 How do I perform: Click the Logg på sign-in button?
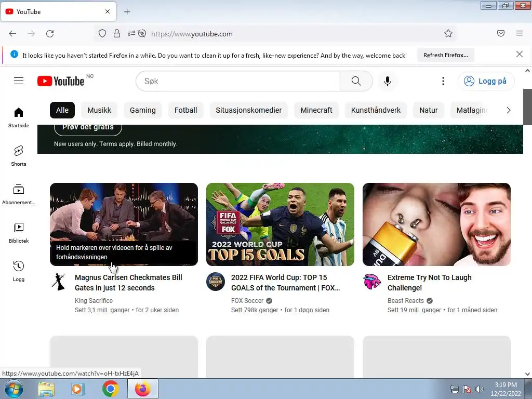(x=486, y=81)
